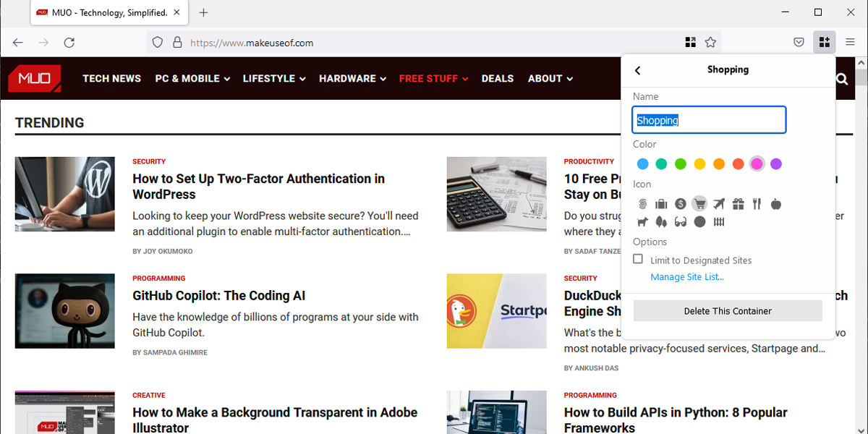868x434 pixels.
Task: Choose the blue container color
Action: coord(642,163)
